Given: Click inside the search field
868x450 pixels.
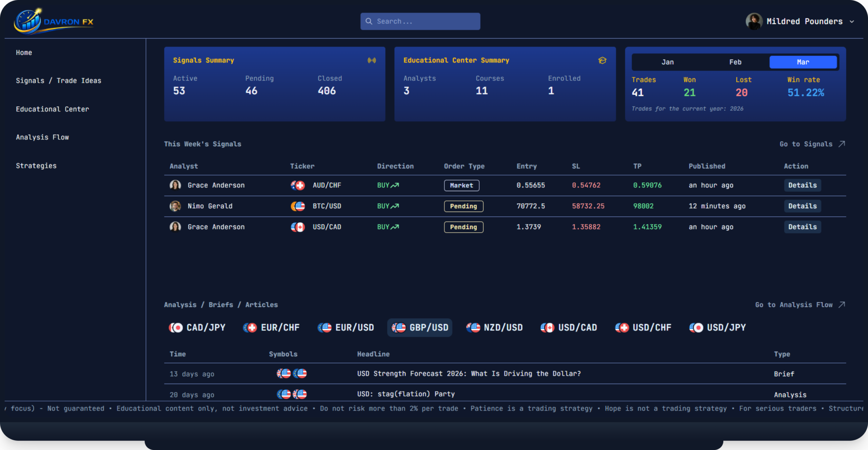Looking at the screenshot, I should coord(420,21).
